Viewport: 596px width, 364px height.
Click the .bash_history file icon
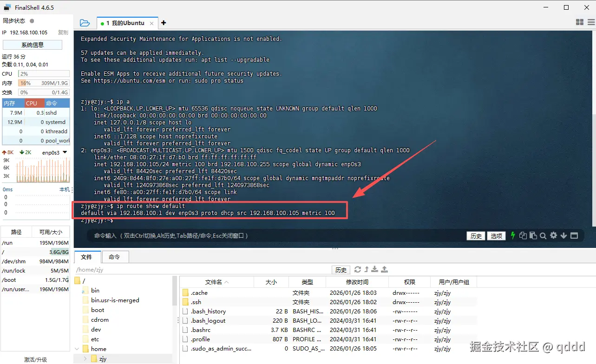185,311
